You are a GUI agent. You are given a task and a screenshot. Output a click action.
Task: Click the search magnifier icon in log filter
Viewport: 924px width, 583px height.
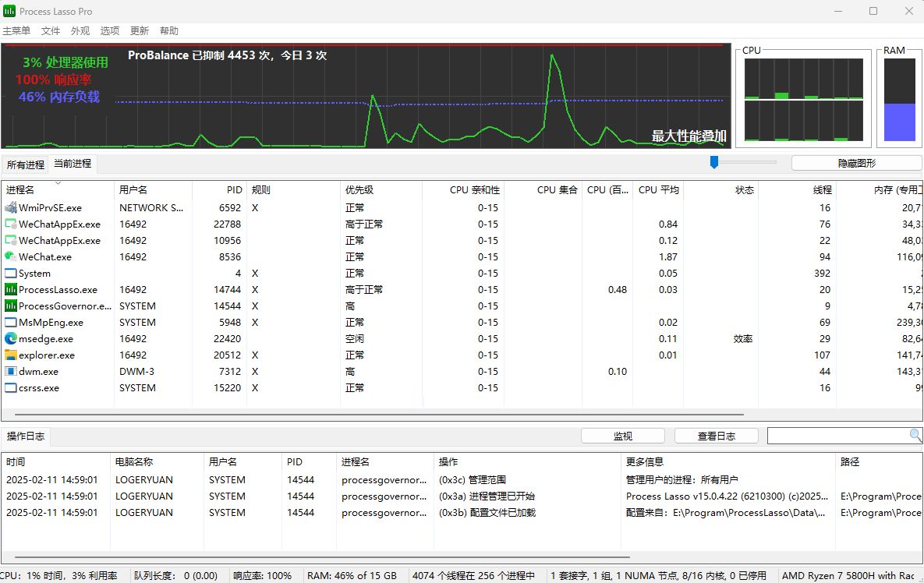[915, 435]
